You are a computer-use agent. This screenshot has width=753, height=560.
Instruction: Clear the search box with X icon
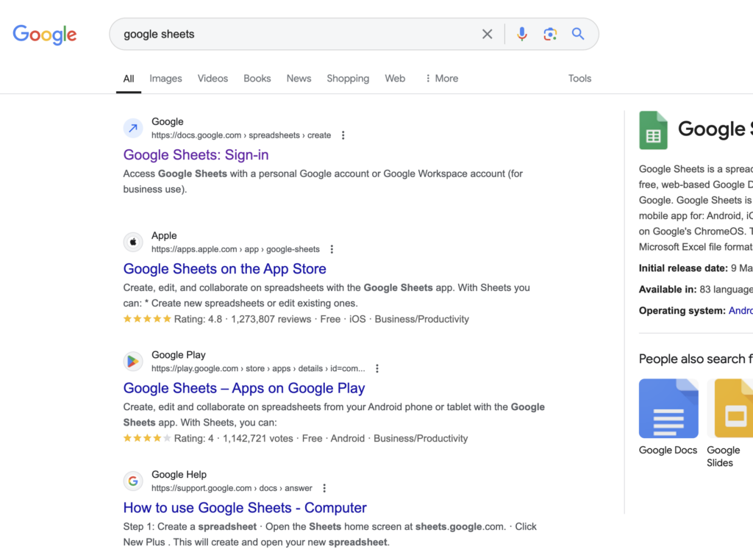[487, 34]
